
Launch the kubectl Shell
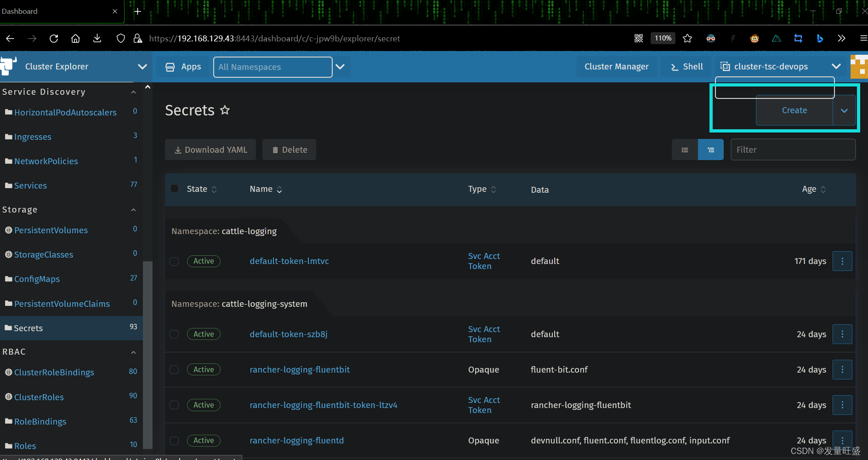[686, 67]
